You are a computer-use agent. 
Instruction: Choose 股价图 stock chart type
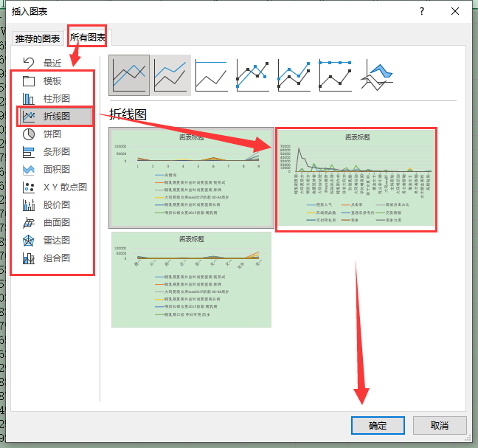55,204
